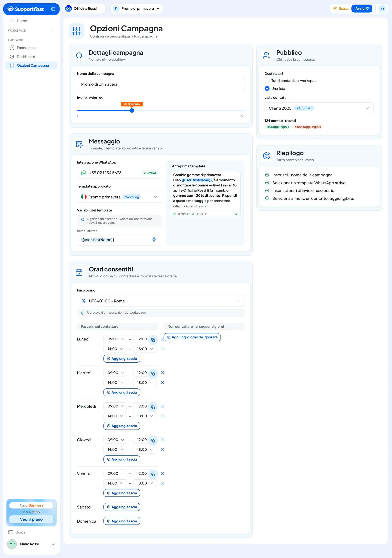Remove Mercoledì 14:00–18:00 slot
Viewport: 392px width, 558px height.
click(163, 416)
